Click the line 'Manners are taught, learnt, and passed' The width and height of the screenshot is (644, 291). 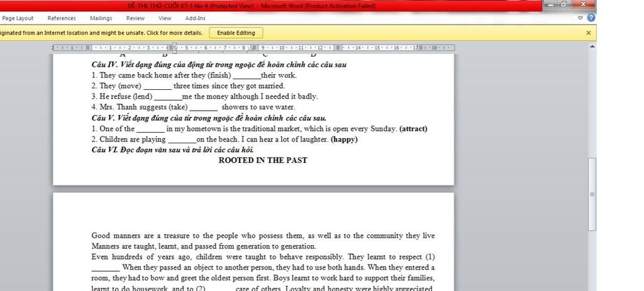click(x=204, y=246)
